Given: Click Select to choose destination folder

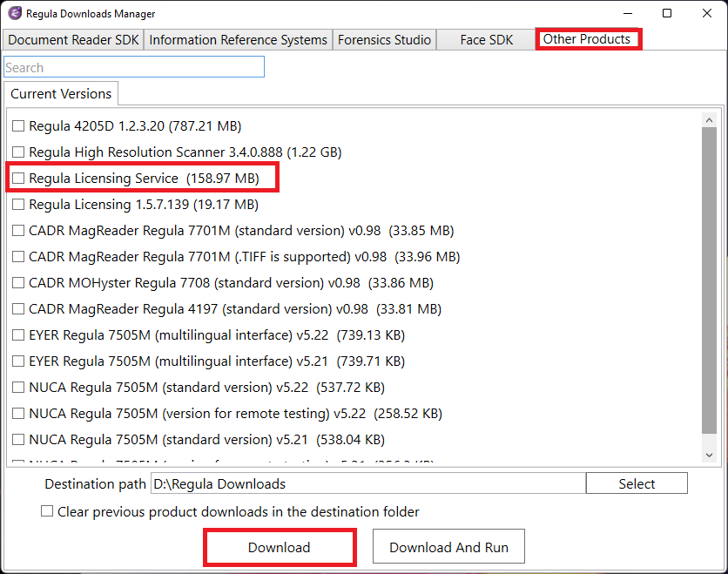Looking at the screenshot, I should (x=637, y=483).
